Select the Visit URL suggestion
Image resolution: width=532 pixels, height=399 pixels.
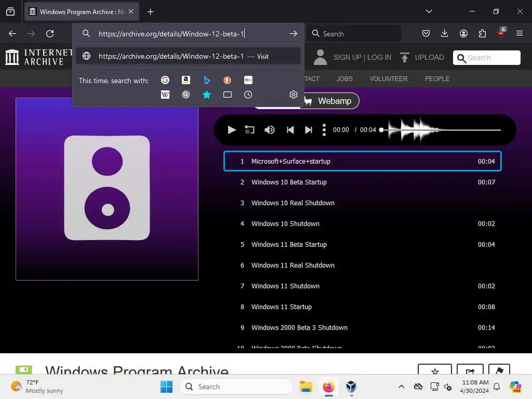coord(188,56)
